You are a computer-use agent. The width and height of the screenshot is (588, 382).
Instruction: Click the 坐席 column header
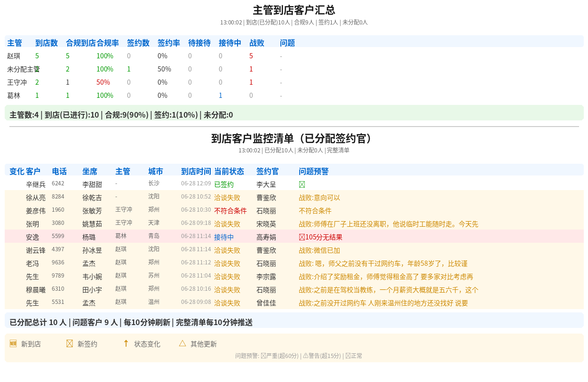(90, 171)
